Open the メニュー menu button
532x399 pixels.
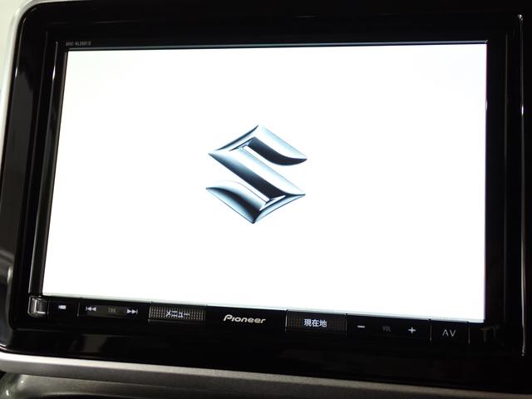[177, 314]
